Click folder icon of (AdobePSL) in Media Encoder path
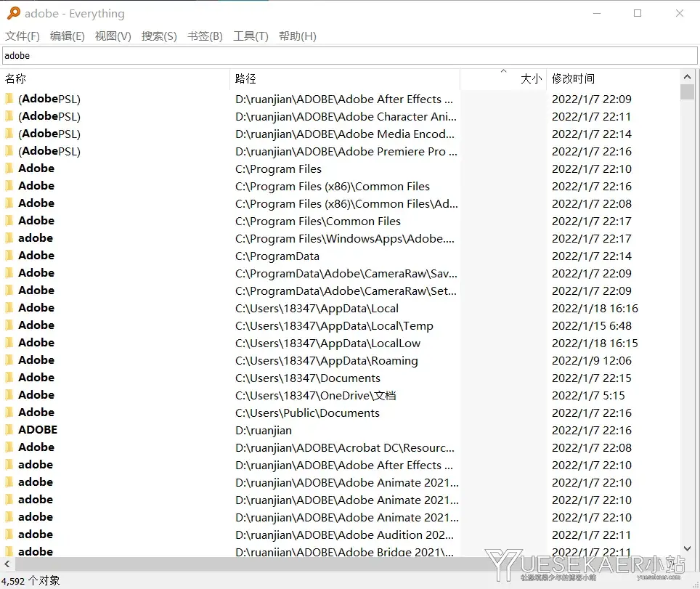 9,134
